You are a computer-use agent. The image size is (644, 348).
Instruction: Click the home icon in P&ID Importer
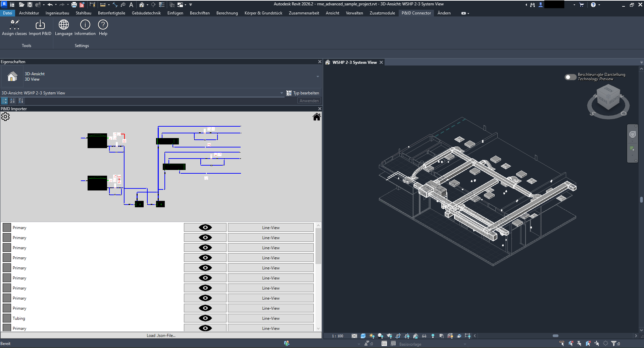point(316,117)
